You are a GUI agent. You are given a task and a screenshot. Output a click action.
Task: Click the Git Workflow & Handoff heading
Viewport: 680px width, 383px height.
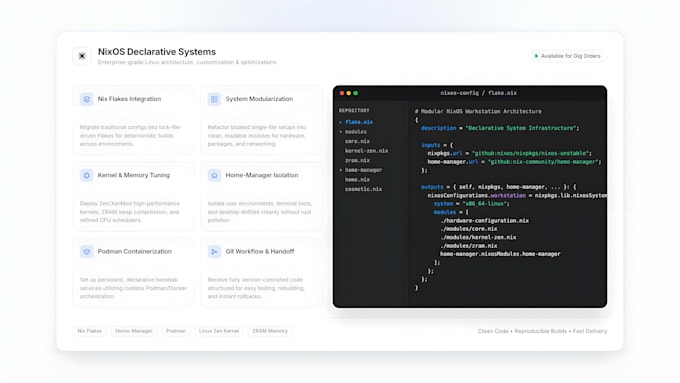tap(260, 252)
